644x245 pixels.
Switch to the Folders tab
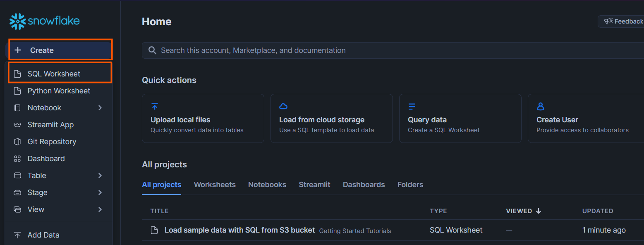[410, 185]
